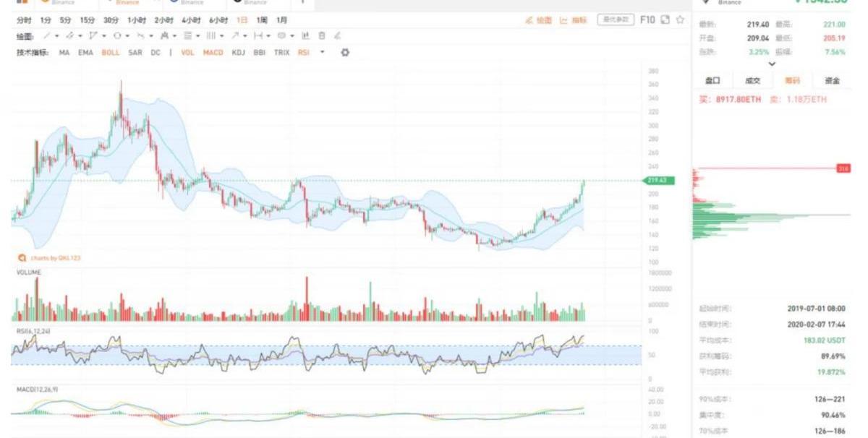Toggle the MACD indicator off

213,53
